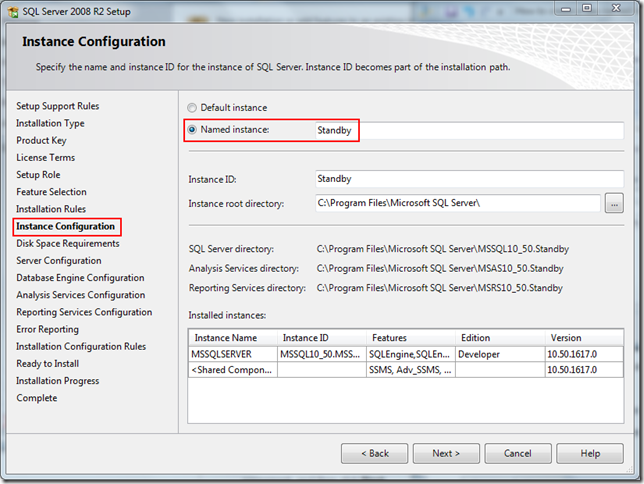Select License Terms step

(x=46, y=158)
